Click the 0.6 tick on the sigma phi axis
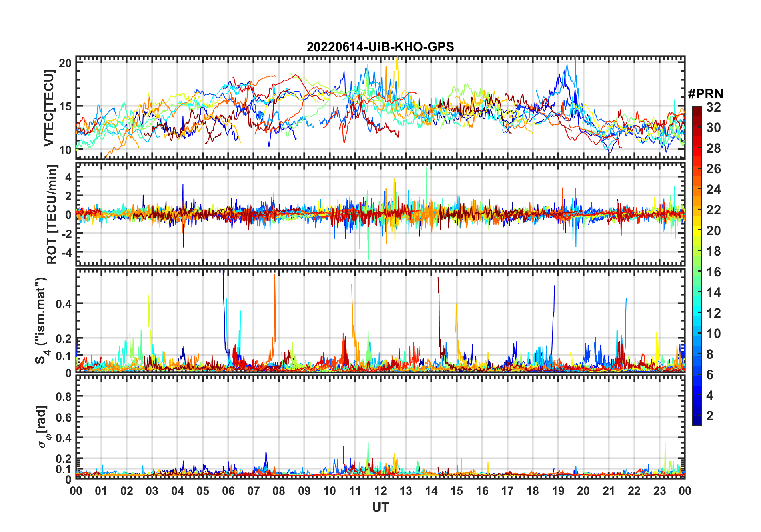The image size is (761, 532). point(64,417)
